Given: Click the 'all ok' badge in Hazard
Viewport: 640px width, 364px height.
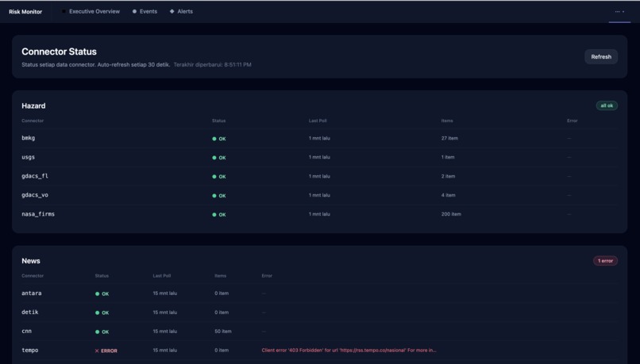Looking at the screenshot, I should click(x=607, y=105).
